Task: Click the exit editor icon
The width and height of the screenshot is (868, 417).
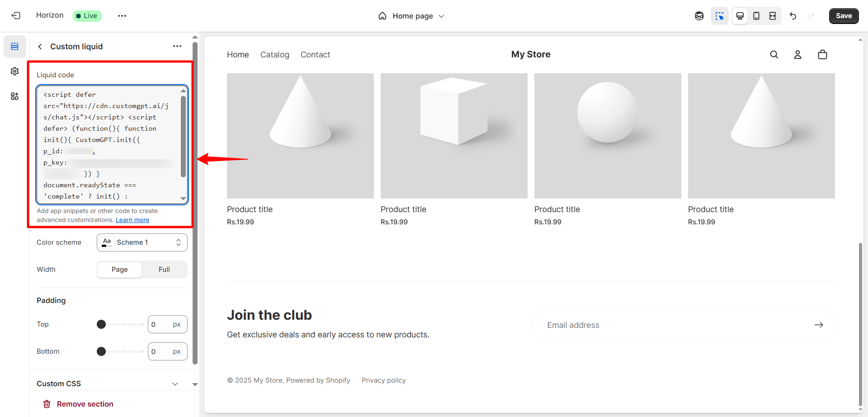Action: pos(16,16)
